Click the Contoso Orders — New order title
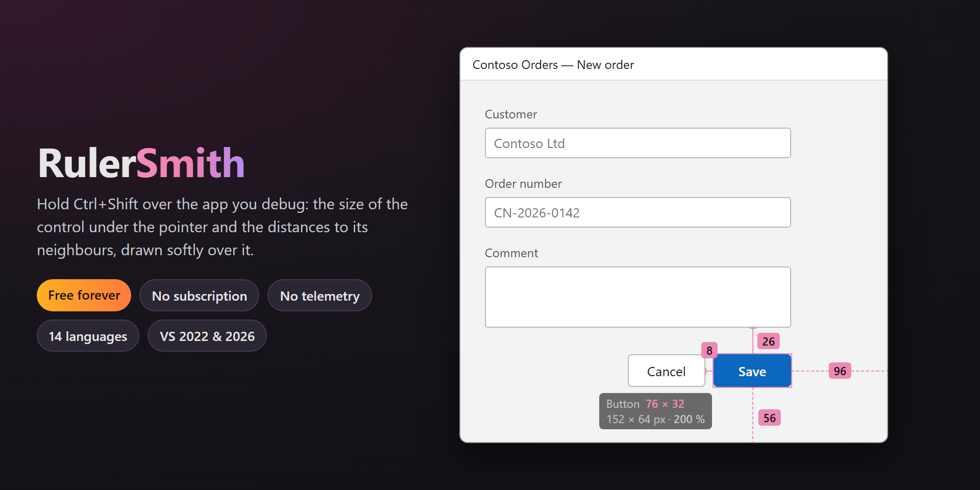The width and height of the screenshot is (980, 490). click(553, 65)
